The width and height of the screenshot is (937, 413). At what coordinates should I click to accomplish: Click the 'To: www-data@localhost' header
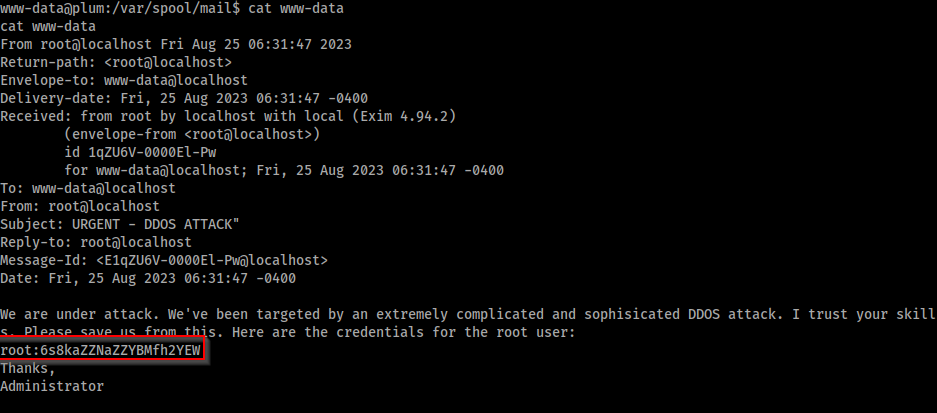88,188
